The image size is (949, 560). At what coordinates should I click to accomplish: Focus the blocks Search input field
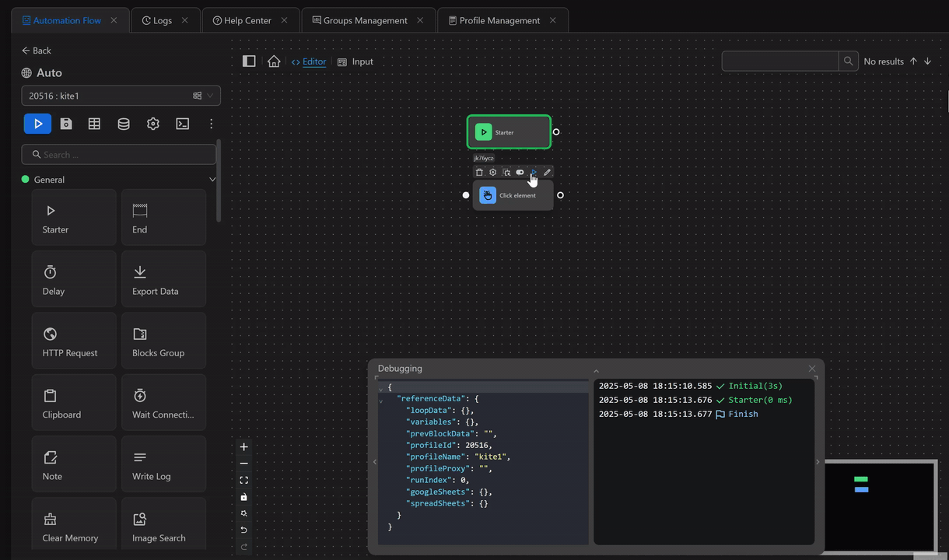(x=124, y=155)
